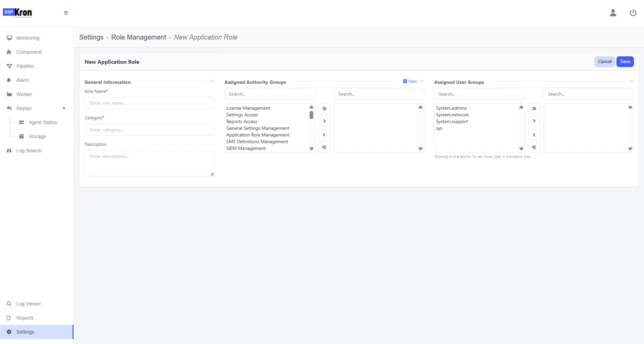Move selected user group back left
The image size is (644, 344).
click(534, 135)
